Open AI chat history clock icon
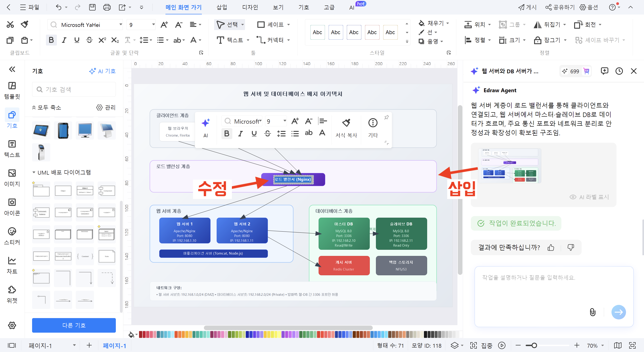Screen dimensions: 644x352 coord(619,71)
